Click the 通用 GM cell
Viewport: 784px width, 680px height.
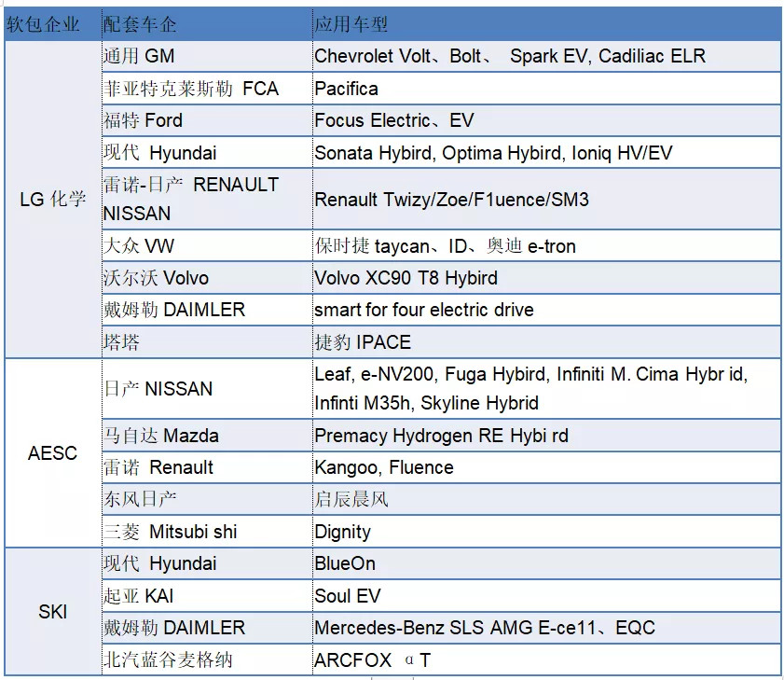(x=207, y=56)
